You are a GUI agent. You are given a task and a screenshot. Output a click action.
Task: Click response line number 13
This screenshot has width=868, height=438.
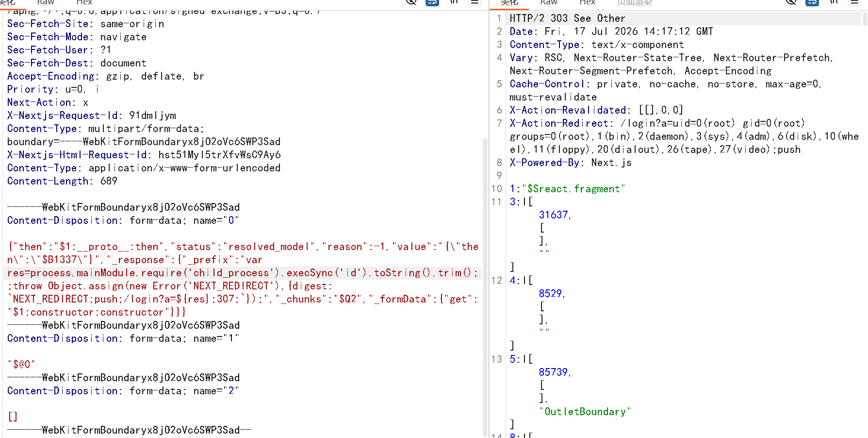click(496, 359)
